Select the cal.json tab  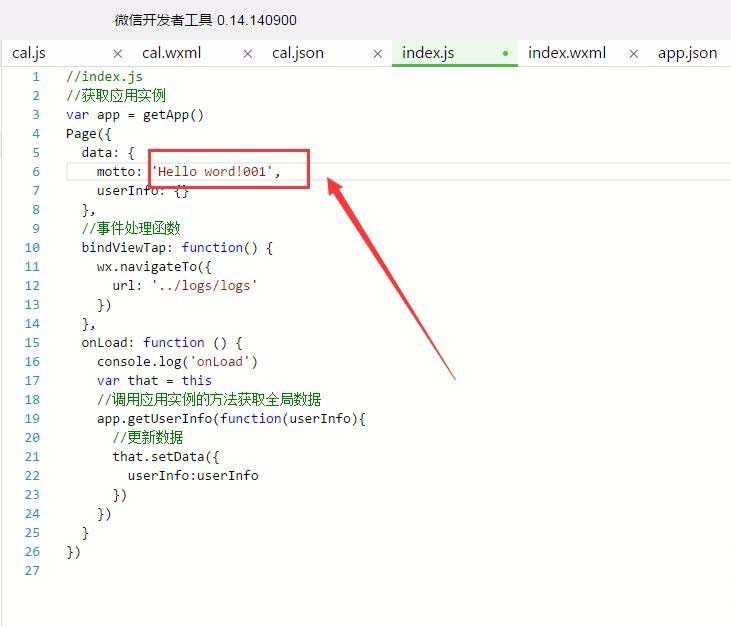coord(298,53)
